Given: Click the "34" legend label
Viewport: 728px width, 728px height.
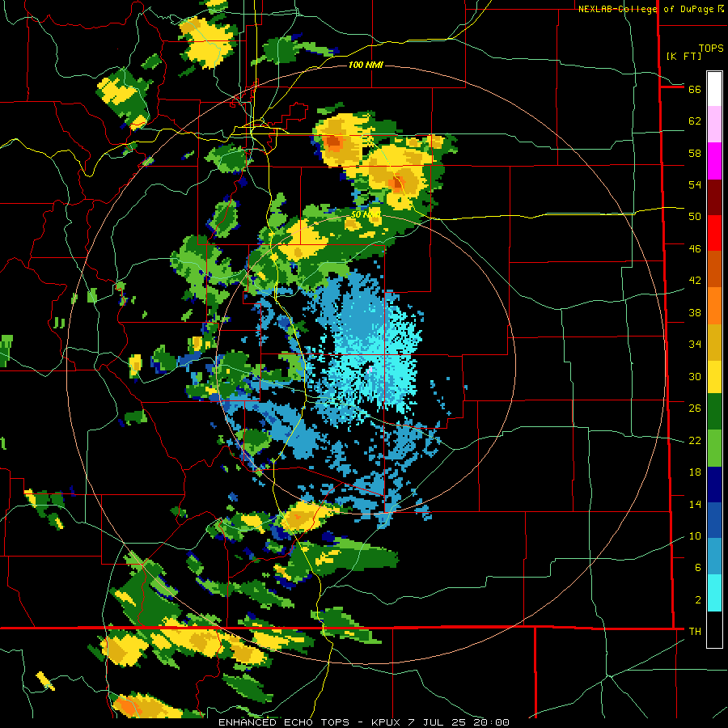Looking at the screenshot, I should (x=695, y=345).
